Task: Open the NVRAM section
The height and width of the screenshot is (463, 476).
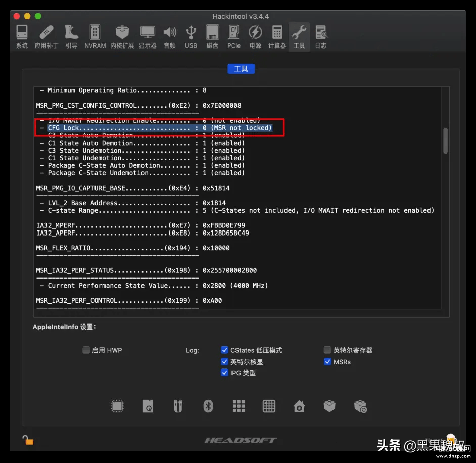Action: [x=95, y=36]
